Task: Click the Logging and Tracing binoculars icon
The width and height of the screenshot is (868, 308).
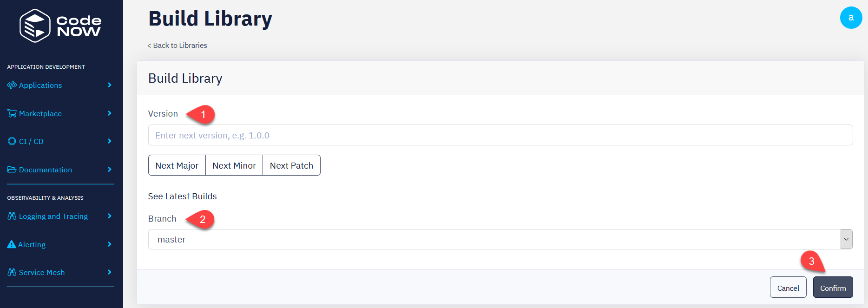Action: [x=12, y=216]
